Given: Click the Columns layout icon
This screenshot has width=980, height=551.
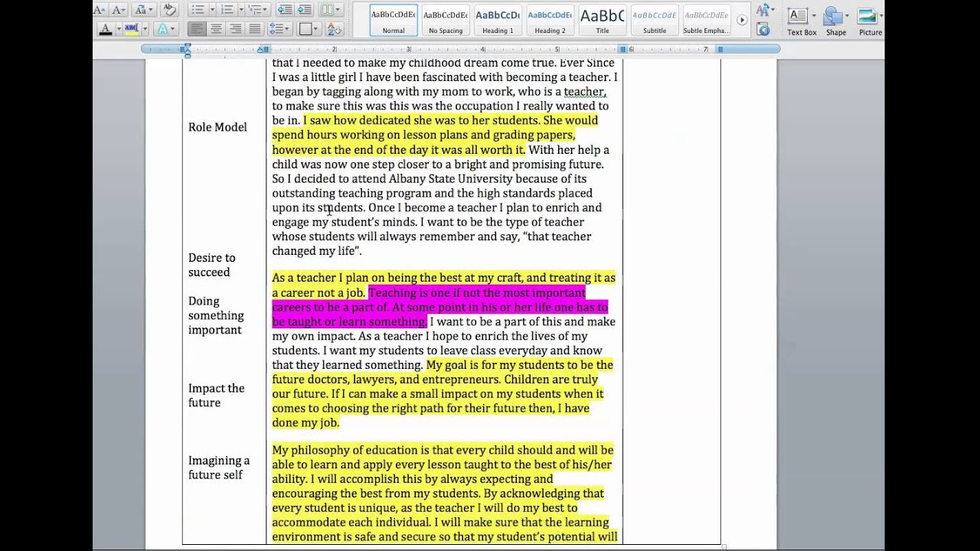Looking at the screenshot, I should tap(328, 10).
